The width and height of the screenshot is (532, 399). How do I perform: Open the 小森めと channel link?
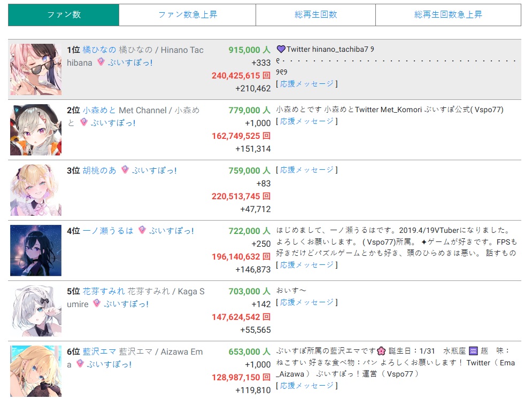pos(99,110)
